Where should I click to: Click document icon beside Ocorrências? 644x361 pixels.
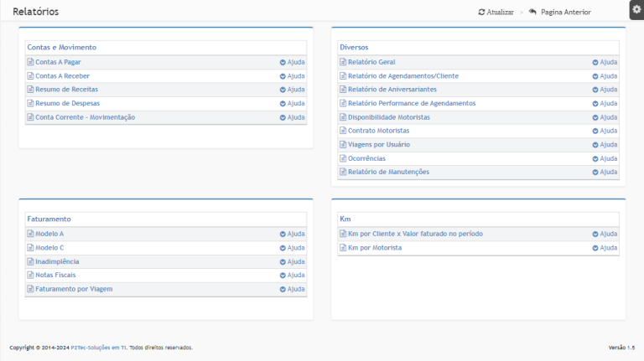pos(342,158)
